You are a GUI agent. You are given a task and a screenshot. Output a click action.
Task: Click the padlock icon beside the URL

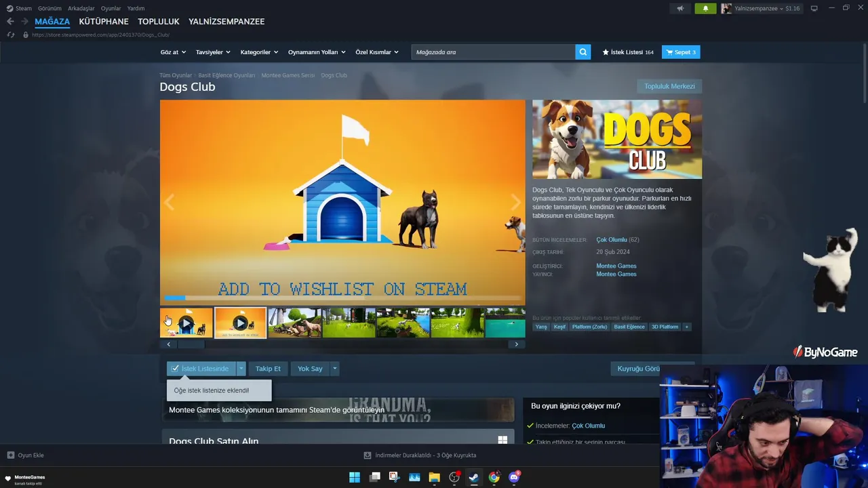(26, 35)
